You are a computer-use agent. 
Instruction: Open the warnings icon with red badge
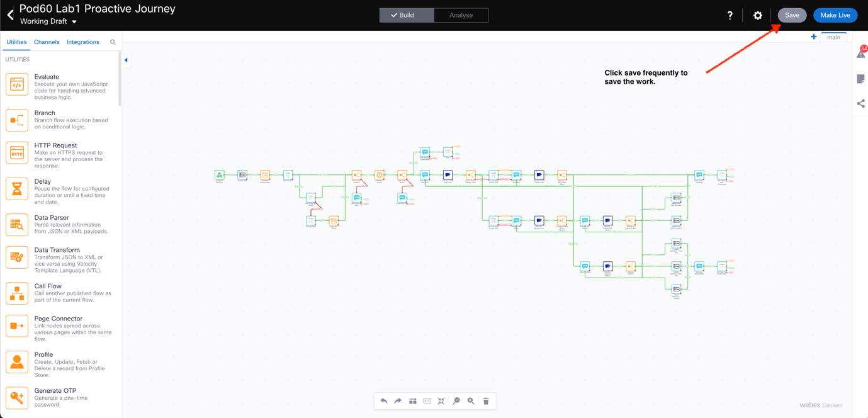point(861,53)
